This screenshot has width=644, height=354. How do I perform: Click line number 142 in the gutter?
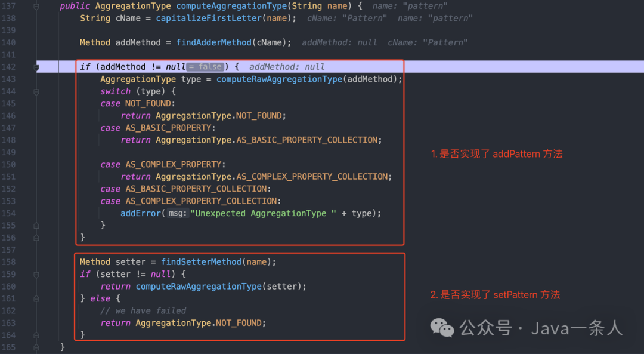pyautogui.click(x=8, y=67)
